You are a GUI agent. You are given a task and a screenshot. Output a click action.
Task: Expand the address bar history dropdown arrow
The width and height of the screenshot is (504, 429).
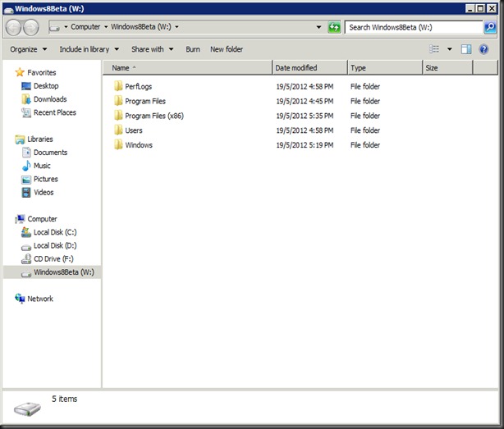(318, 27)
